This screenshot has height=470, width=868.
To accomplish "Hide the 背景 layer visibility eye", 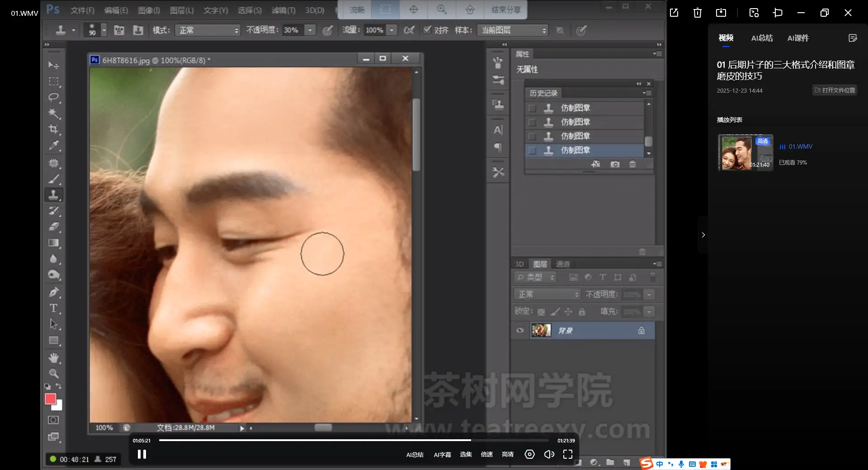I will (x=520, y=330).
